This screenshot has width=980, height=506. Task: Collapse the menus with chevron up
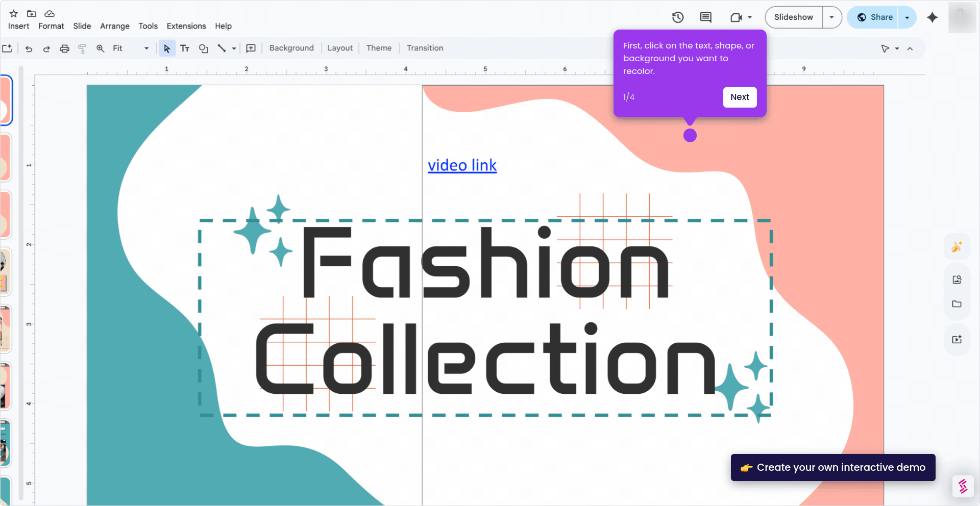coord(910,48)
